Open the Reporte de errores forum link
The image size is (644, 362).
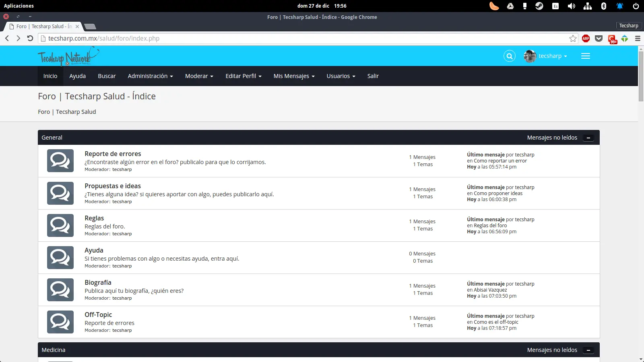tap(113, 154)
